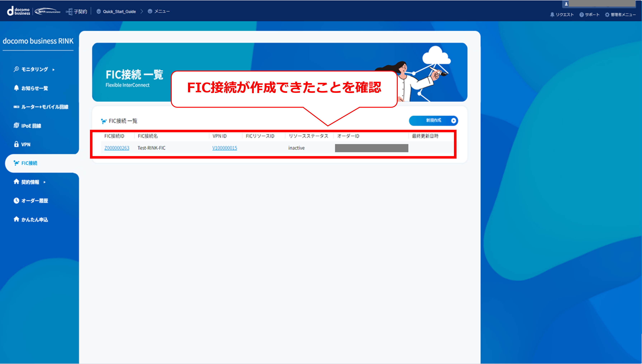Screen dimensions: 642x364
Task: Click the FIC接続ID column header
Action: 114,136
